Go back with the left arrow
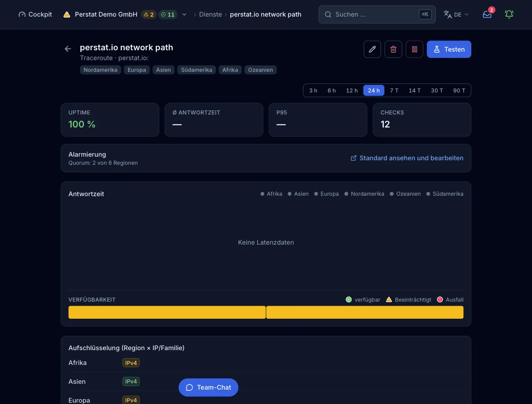This screenshot has height=404, width=532. pyautogui.click(x=68, y=49)
